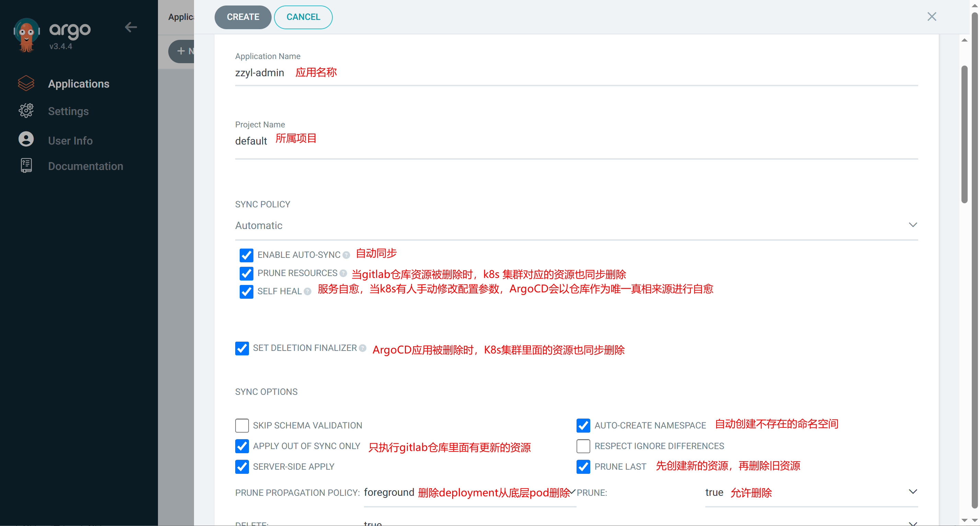Open help for ENABLE AUTO-SYNC
Image resolution: width=980 pixels, height=526 pixels.
click(x=346, y=255)
